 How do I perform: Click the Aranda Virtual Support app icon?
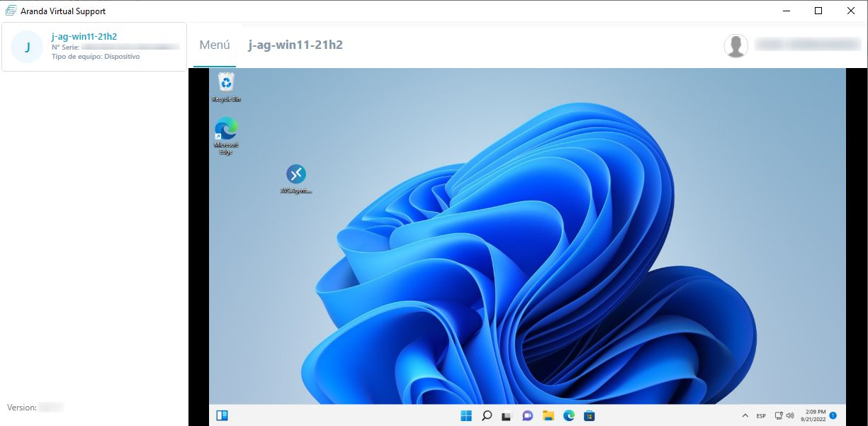(11, 11)
